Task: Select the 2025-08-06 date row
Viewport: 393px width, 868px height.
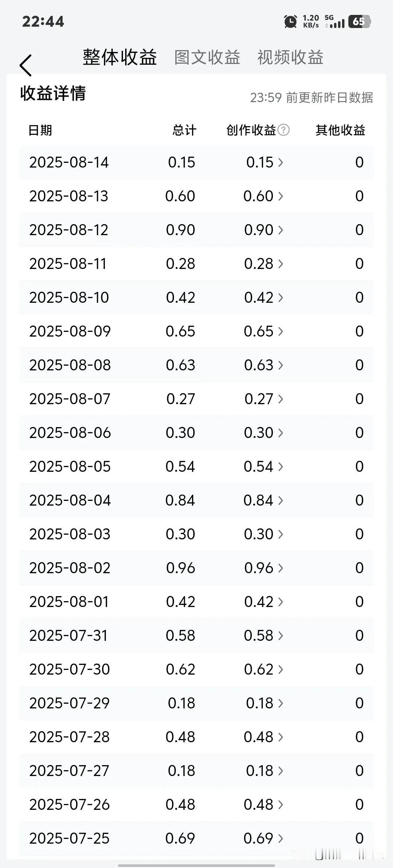Action: [196, 433]
